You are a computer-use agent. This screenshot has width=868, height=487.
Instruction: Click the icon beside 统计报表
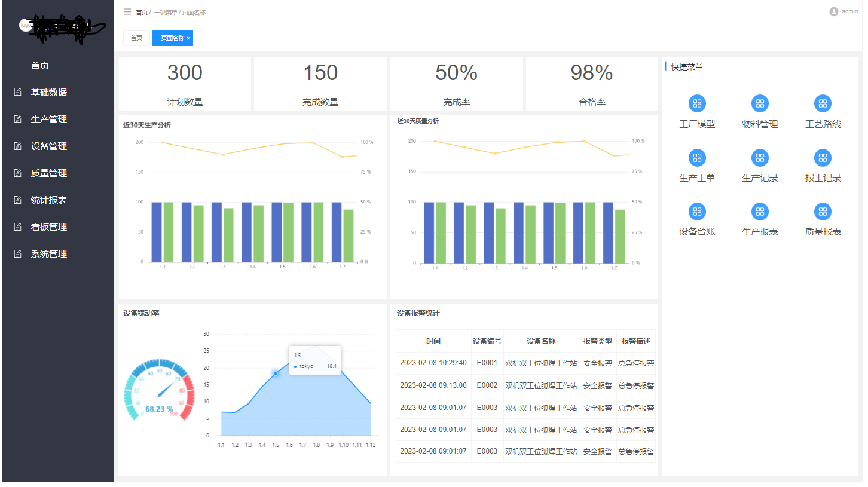[x=17, y=200]
